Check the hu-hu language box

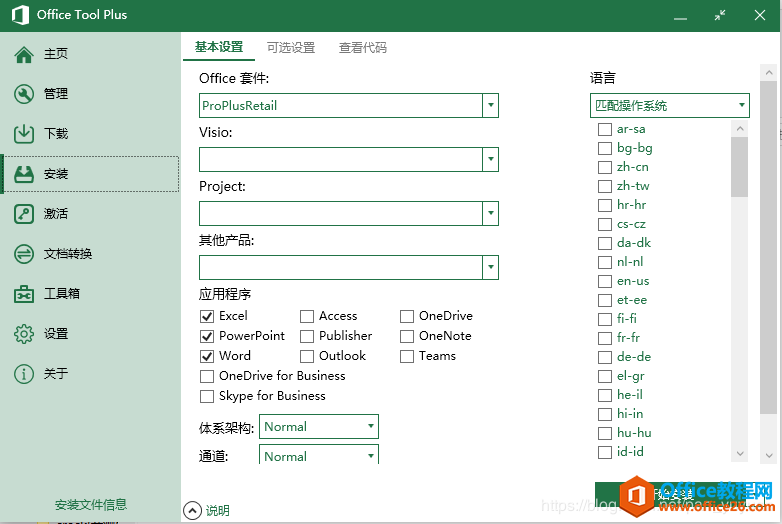605,433
